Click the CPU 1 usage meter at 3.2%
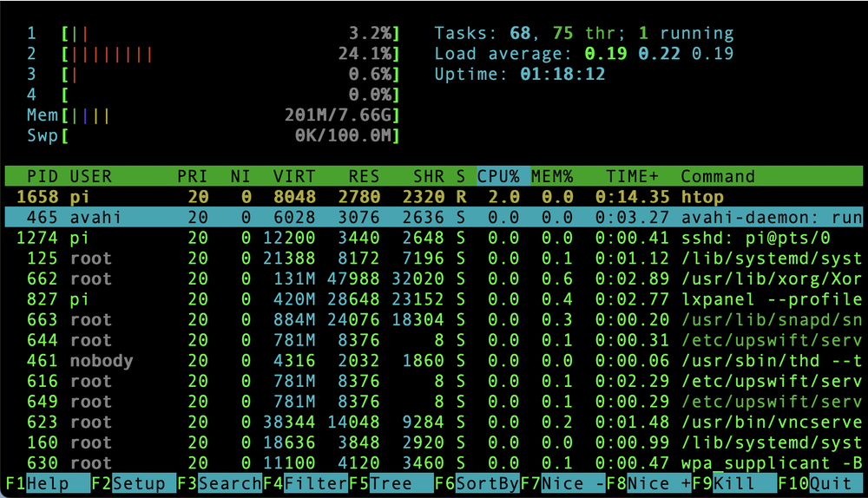The image size is (868, 498). coord(214,33)
